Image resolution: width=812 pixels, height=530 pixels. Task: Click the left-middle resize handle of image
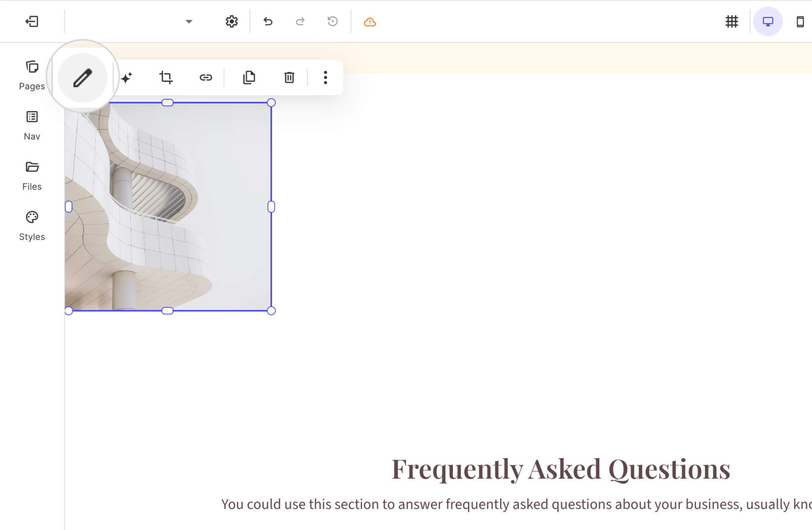[x=69, y=207]
